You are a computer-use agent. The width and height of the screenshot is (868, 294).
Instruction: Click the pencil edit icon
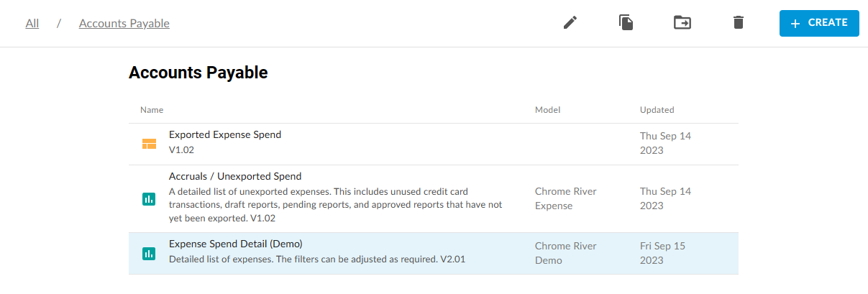coord(570,23)
